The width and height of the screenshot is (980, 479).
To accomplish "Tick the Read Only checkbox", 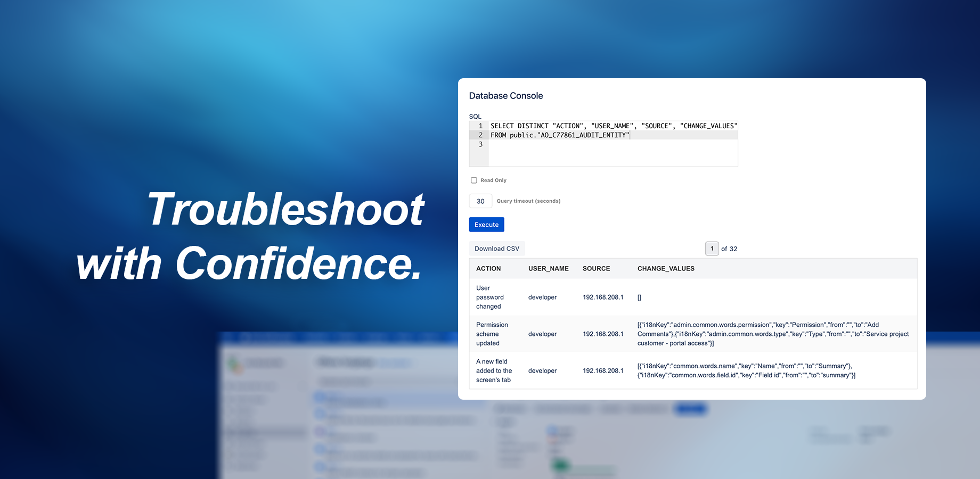I will (474, 180).
